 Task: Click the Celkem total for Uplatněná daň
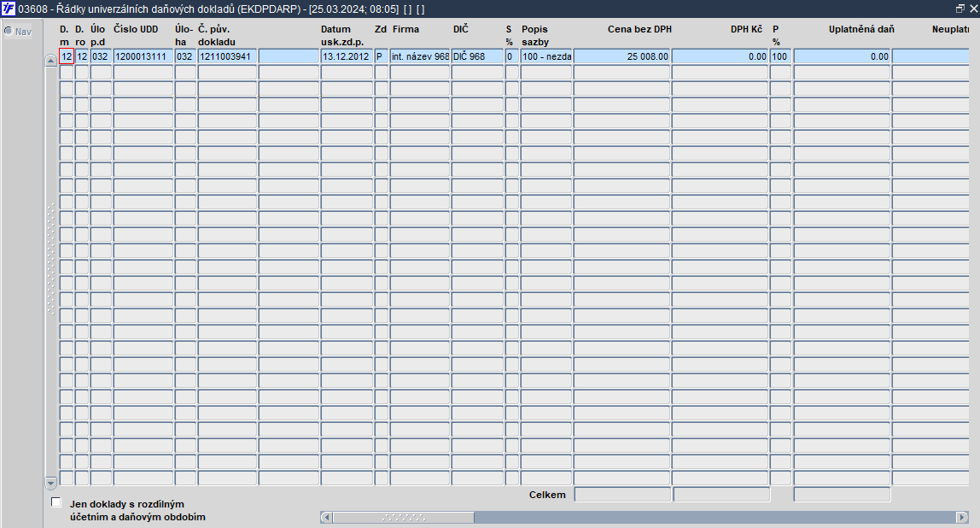pyautogui.click(x=842, y=494)
